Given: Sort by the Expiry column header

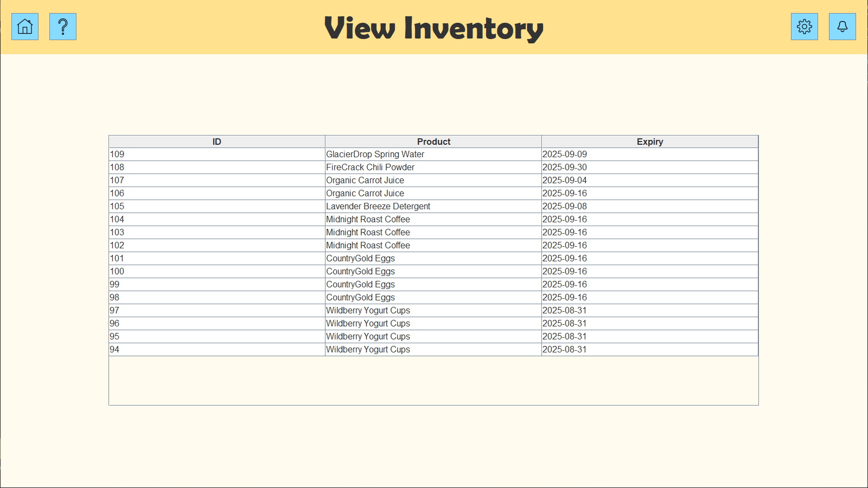Looking at the screenshot, I should (x=650, y=142).
